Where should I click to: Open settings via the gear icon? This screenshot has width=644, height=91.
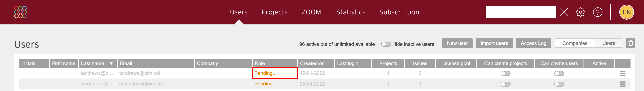580,12
